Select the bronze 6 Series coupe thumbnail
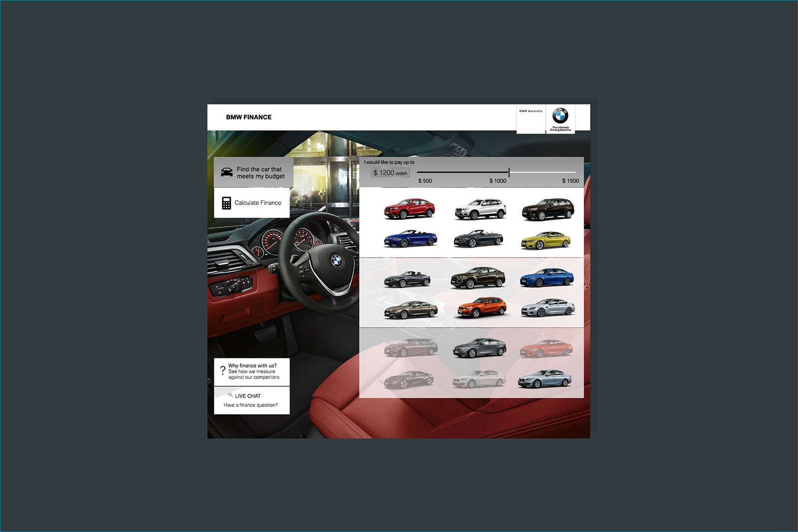 click(x=411, y=310)
